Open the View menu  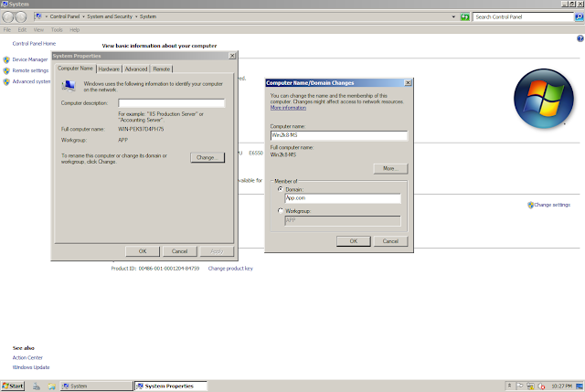pyautogui.click(x=38, y=30)
